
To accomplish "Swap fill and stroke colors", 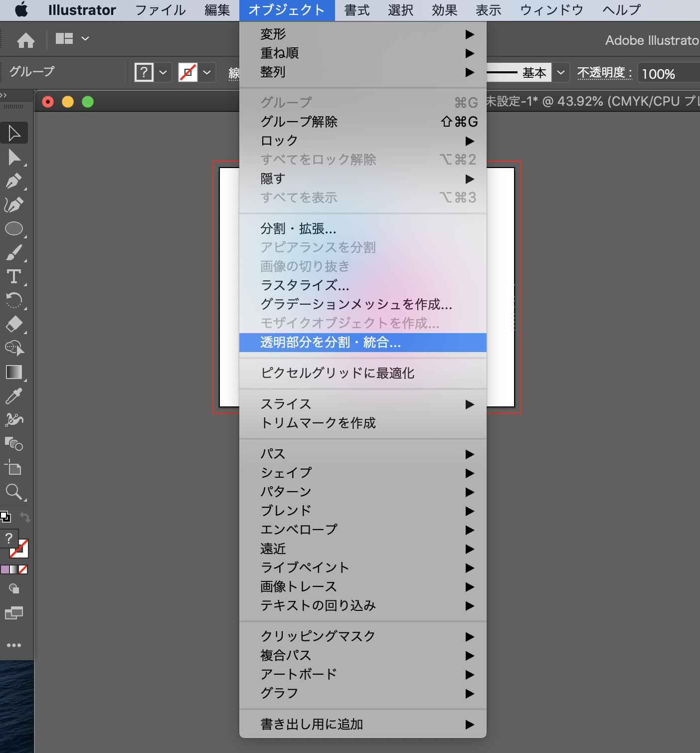I will 25,517.
